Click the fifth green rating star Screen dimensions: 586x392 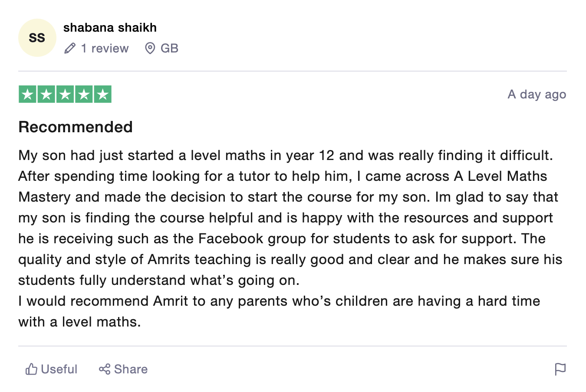click(102, 94)
